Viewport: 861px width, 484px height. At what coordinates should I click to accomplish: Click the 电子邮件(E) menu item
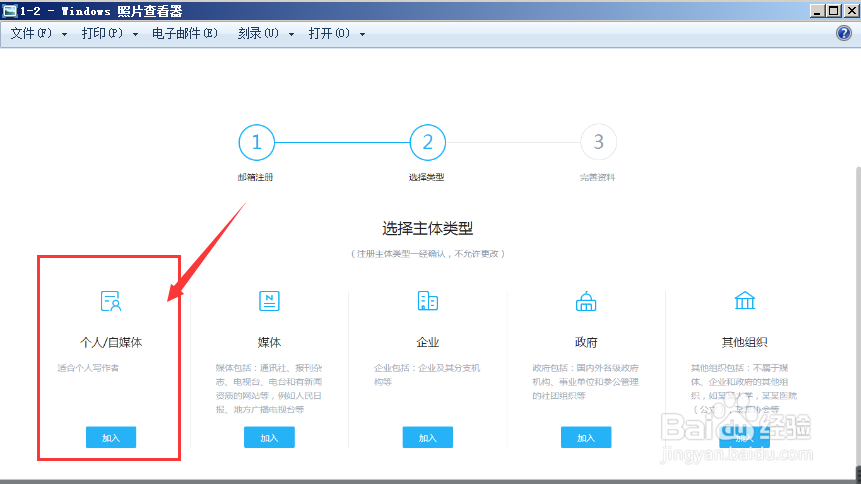coord(184,34)
